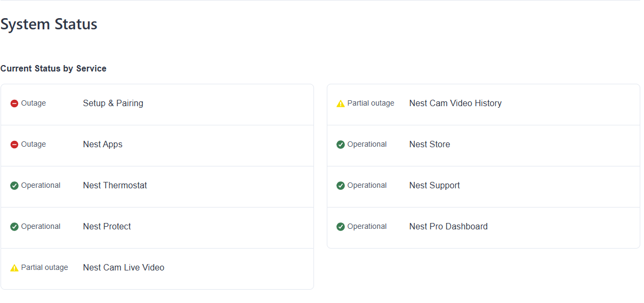Viewport: 644px width, 303px height.
Task: Click the red outage icon beside Nest Apps
Action: pyautogui.click(x=14, y=145)
